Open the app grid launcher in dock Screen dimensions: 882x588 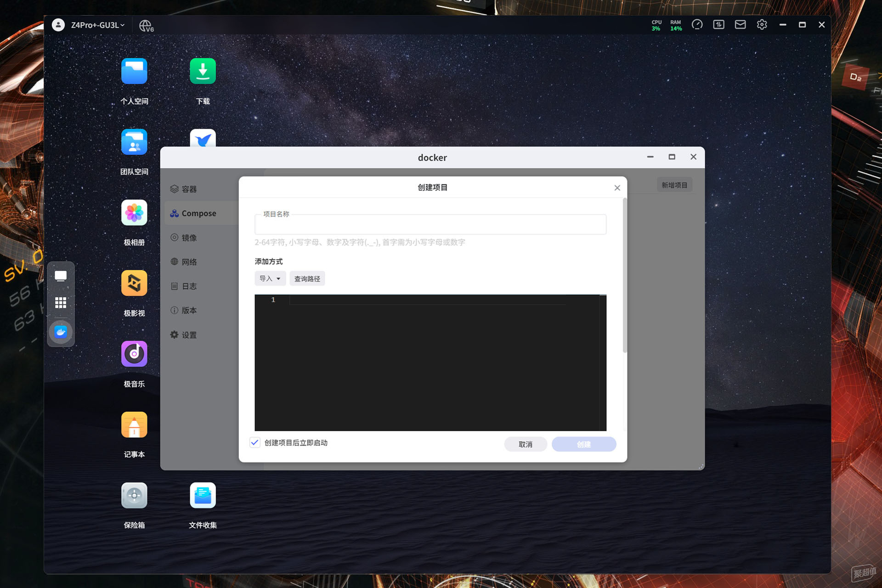click(61, 303)
